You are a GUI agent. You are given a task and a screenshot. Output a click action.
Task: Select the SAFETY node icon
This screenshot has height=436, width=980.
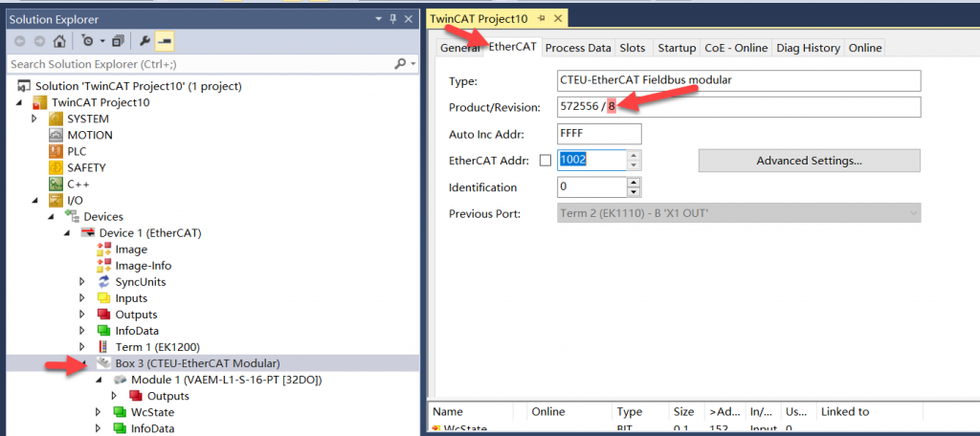56,167
